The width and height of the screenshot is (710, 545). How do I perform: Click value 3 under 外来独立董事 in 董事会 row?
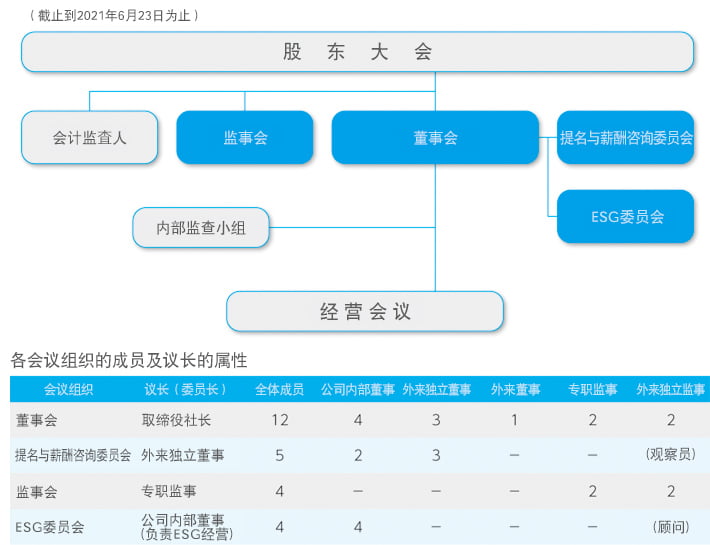[436, 420]
